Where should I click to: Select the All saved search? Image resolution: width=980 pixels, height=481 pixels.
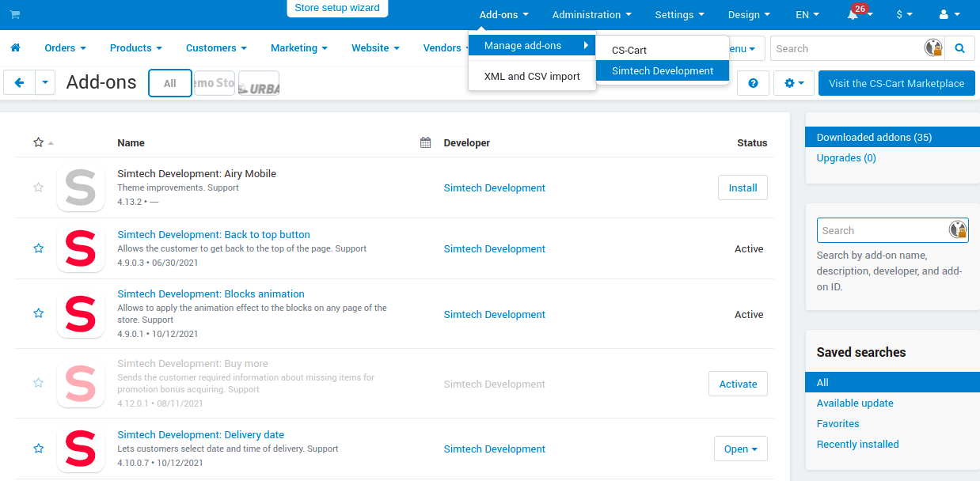tap(892, 382)
